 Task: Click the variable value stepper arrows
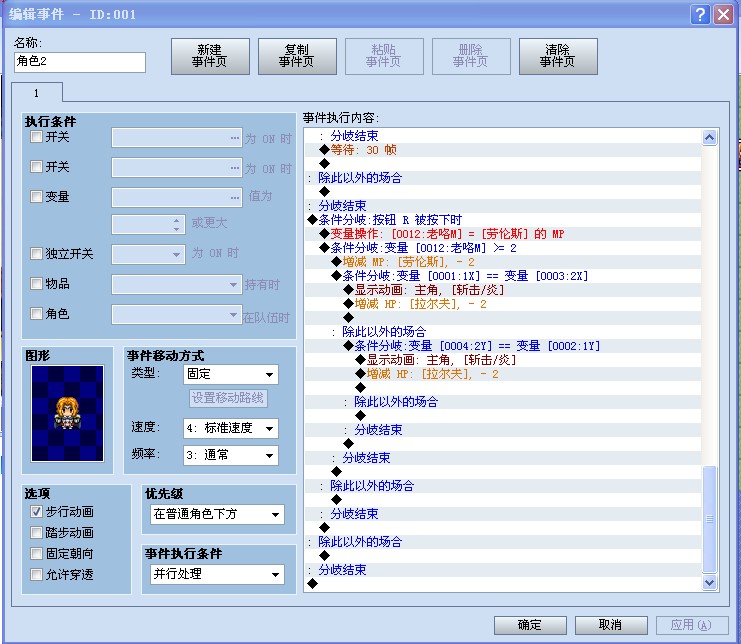[176, 224]
